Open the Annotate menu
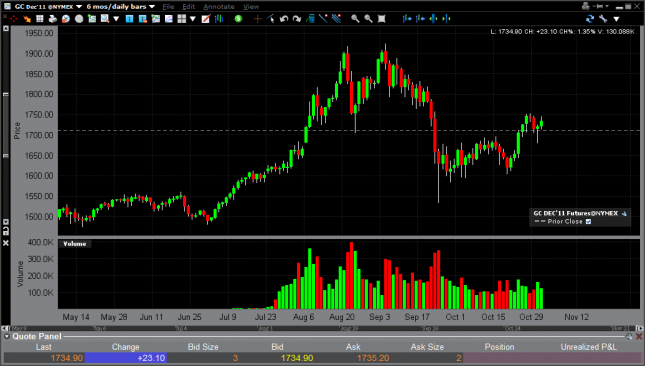This screenshot has width=645, height=366. pos(219,7)
